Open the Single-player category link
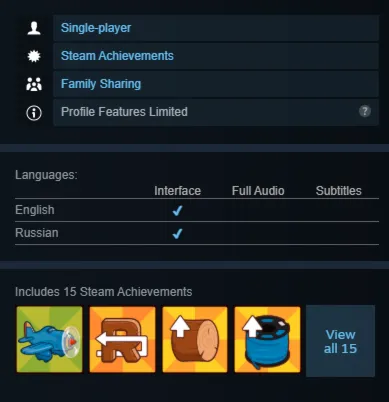 click(x=96, y=28)
